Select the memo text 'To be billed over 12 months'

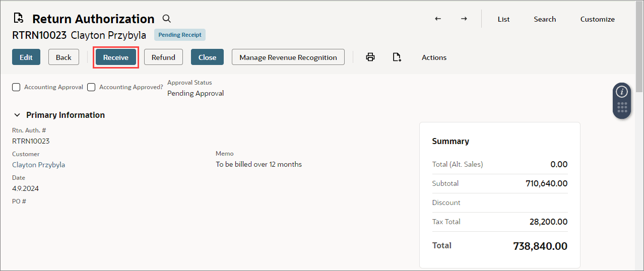click(x=259, y=164)
